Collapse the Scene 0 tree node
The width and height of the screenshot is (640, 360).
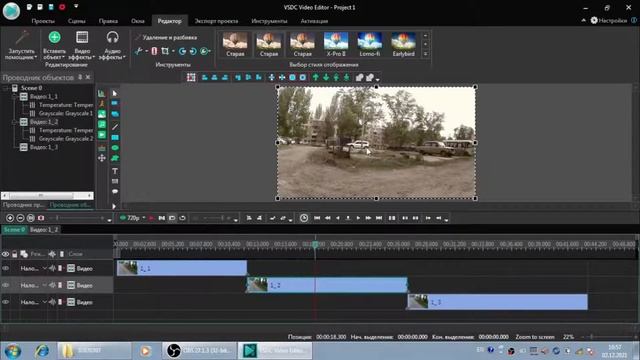[x=6, y=88]
